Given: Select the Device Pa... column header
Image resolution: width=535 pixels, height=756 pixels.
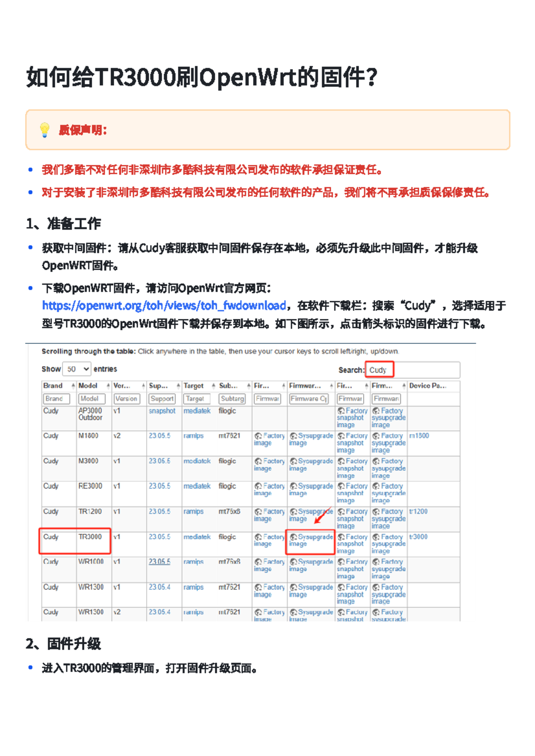Looking at the screenshot, I should click(x=428, y=386).
